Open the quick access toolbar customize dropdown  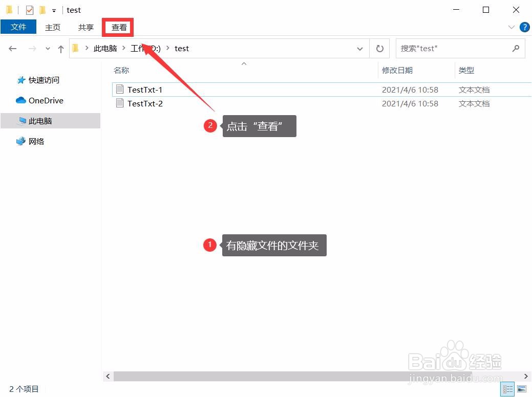coord(53,10)
